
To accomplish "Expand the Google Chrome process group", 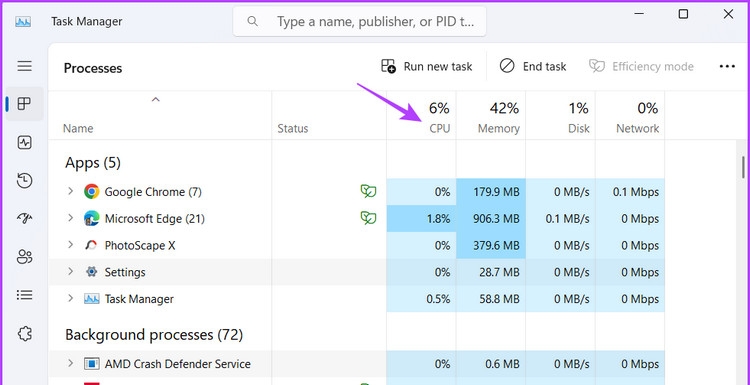I will [70, 191].
